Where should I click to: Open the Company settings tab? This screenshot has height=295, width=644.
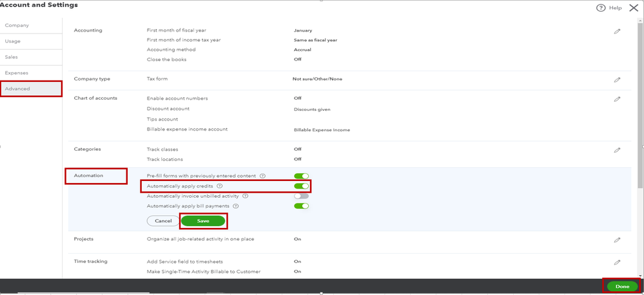pos(31,25)
